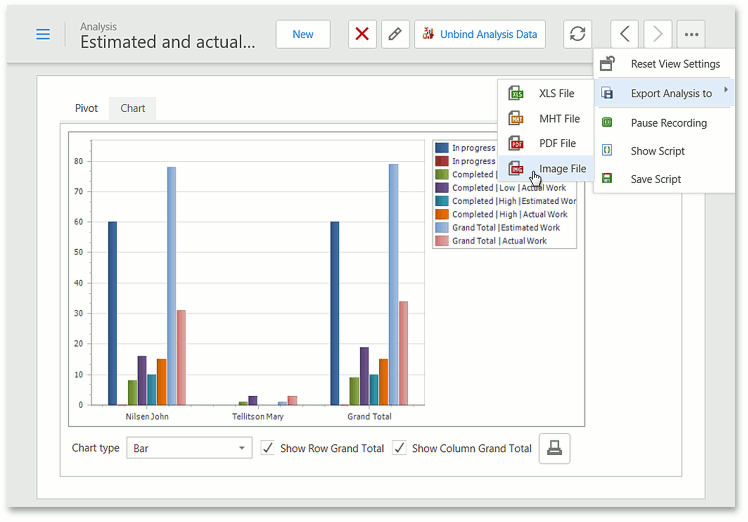Click the pencil edit button

[x=395, y=34]
